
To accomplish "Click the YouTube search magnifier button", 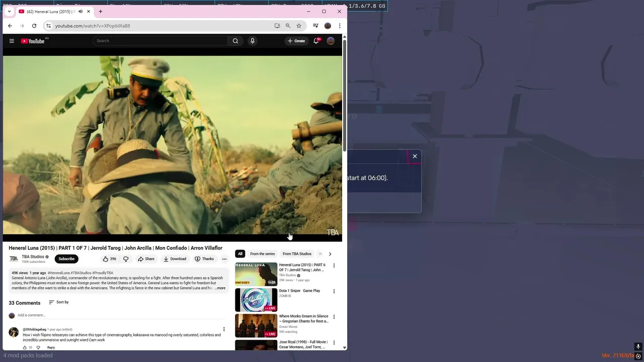I will pos(235,41).
